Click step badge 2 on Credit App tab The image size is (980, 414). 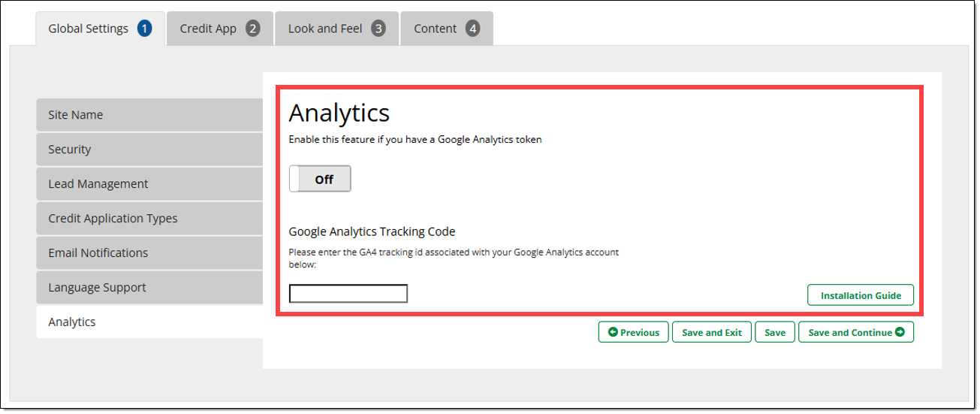[253, 29]
